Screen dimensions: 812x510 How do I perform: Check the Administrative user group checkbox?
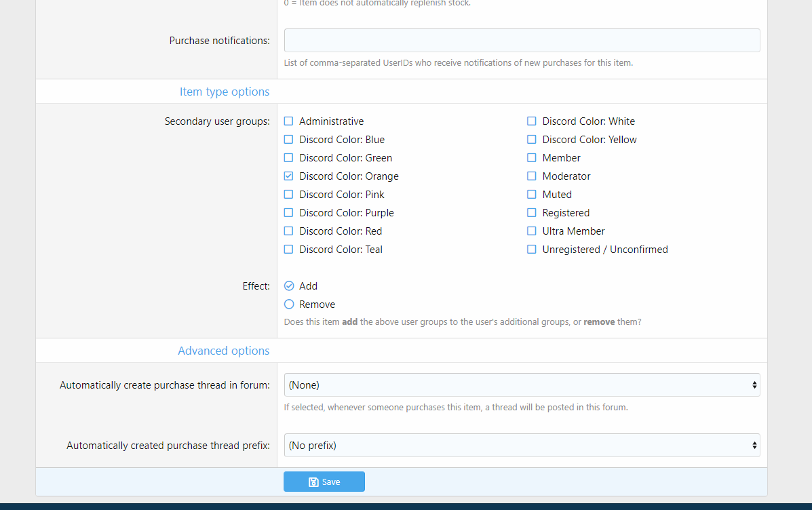pos(289,121)
